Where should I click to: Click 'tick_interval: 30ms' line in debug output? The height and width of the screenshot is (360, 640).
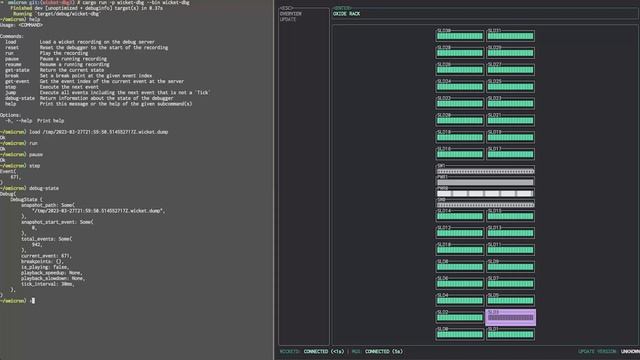[x=47, y=284]
